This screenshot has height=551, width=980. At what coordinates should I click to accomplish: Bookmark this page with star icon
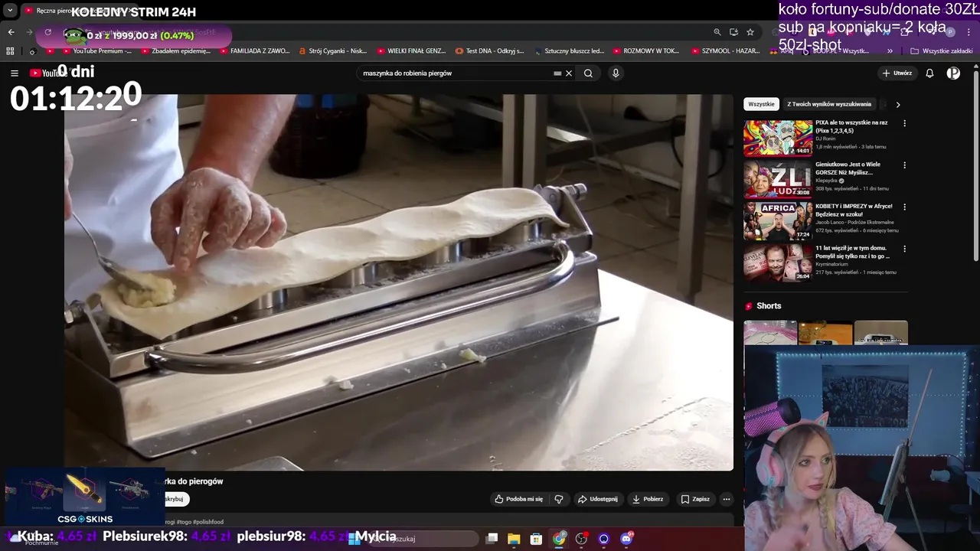tap(750, 32)
